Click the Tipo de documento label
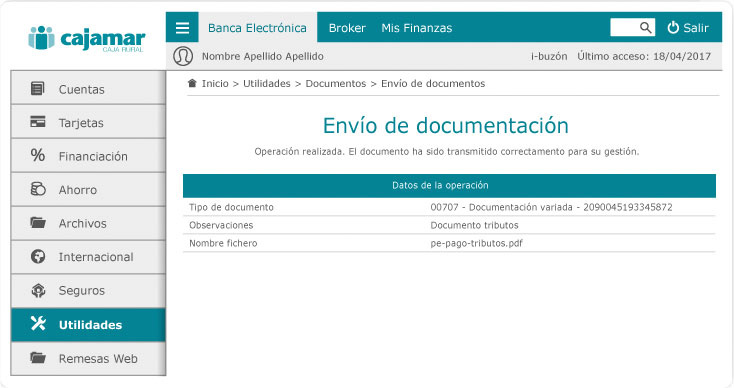This screenshot has width=734, height=388. click(x=231, y=207)
